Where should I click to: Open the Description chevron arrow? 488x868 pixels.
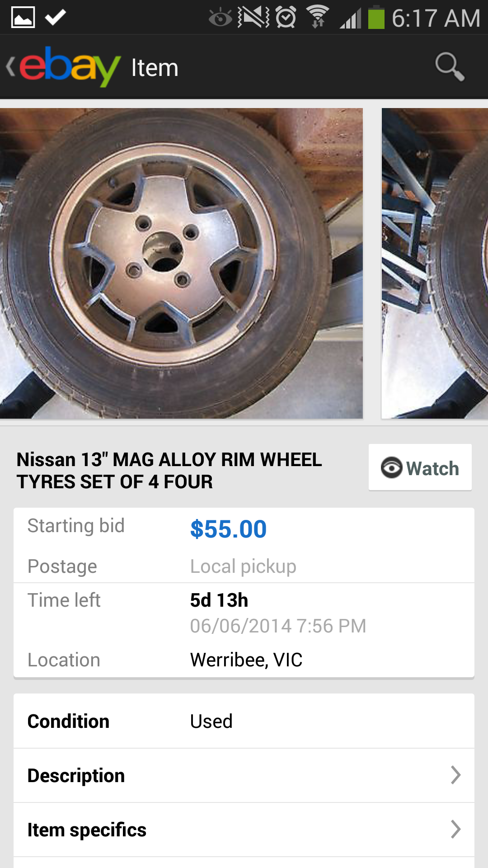455,775
